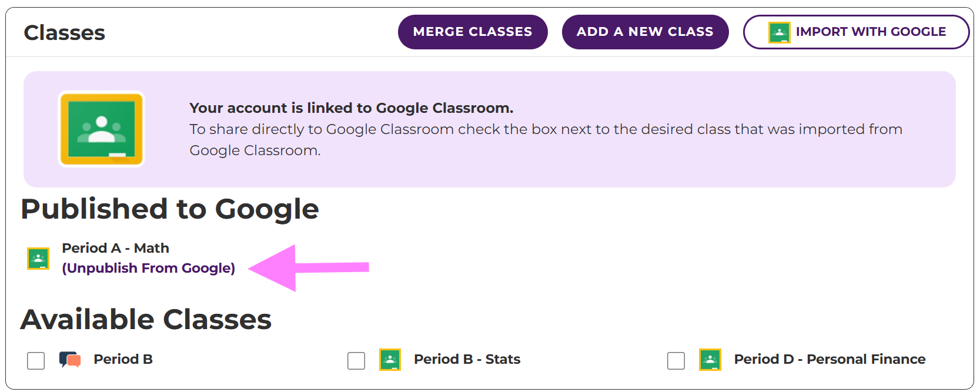Click Unpublish From Google link

[x=148, y=268]
